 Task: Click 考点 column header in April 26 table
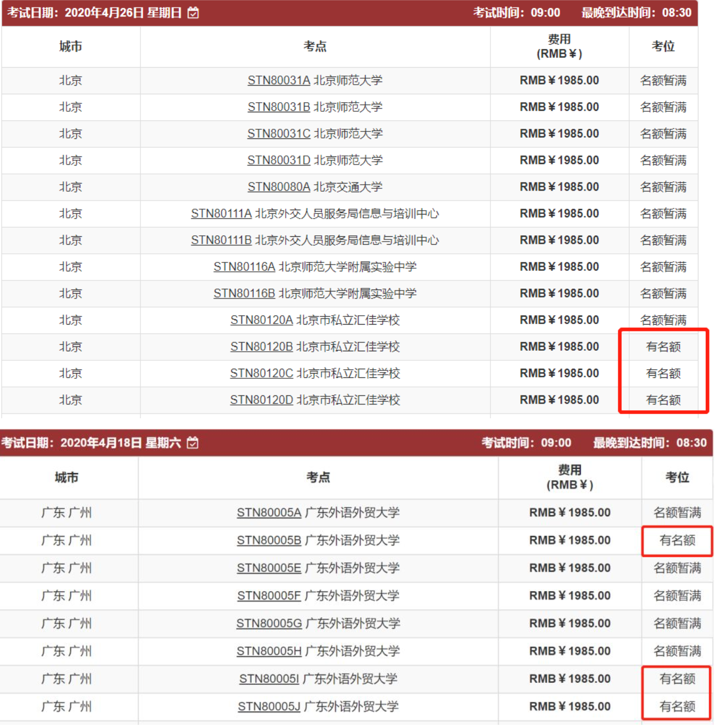point(315,47)
